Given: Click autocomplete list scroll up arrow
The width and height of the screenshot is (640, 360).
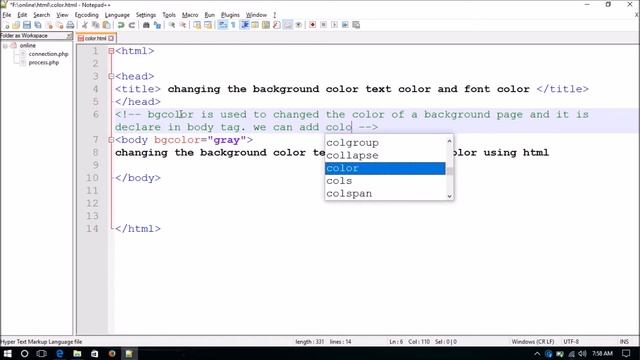Looking at the screenshot, I should point(449,141).
